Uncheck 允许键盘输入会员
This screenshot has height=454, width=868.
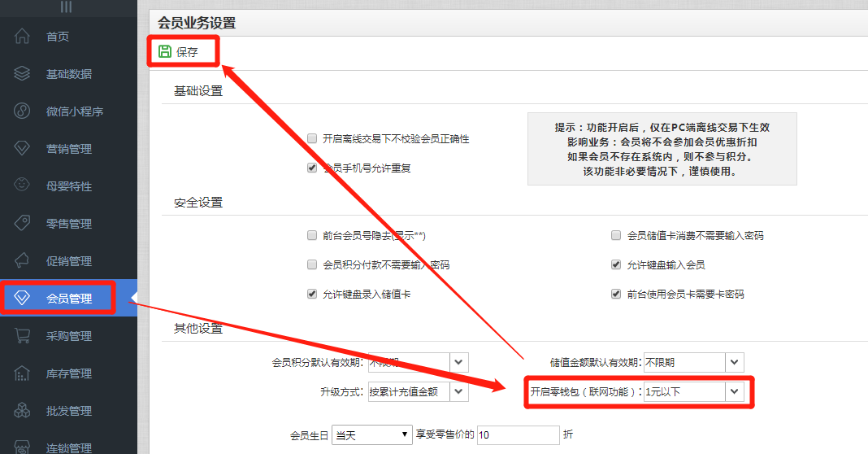click(x=615, y=264)
